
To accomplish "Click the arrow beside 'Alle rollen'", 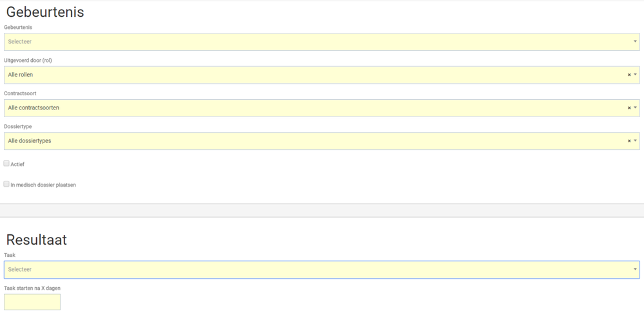I will 636,75.
